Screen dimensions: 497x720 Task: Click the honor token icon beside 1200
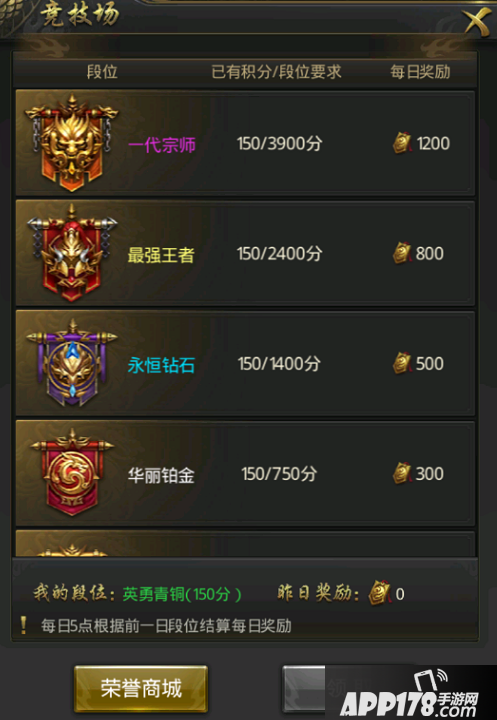click(x=402, y=143)
